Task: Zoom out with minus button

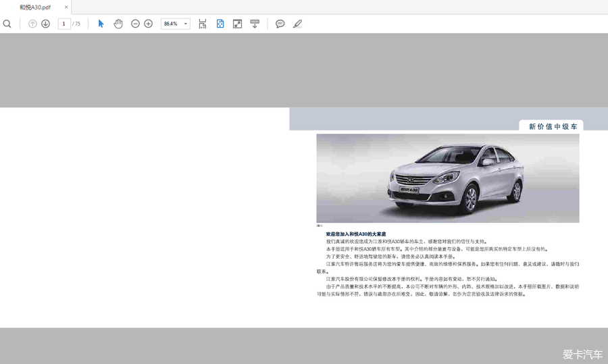Action: (x=135, y=24)
